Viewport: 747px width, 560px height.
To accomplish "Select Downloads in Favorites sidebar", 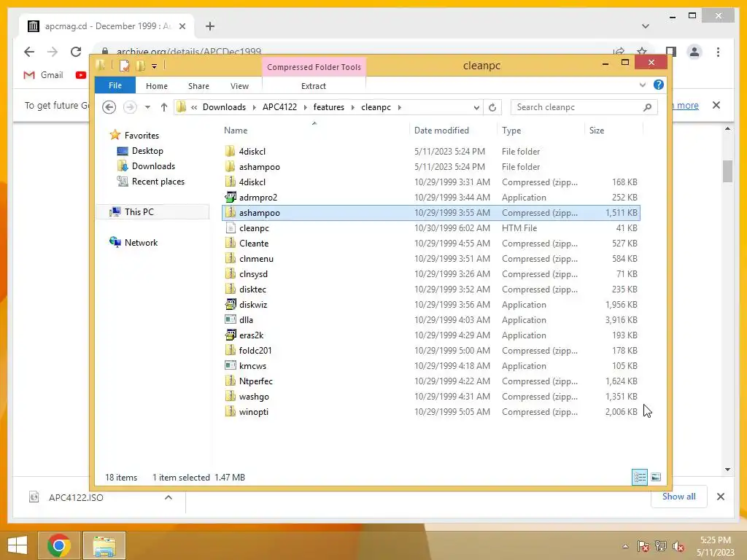I will (146, 166).
